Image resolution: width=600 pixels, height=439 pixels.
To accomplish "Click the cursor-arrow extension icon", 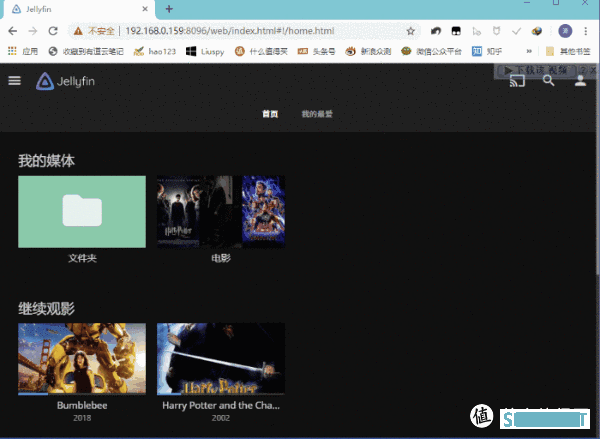I will [x=476, y=31].
